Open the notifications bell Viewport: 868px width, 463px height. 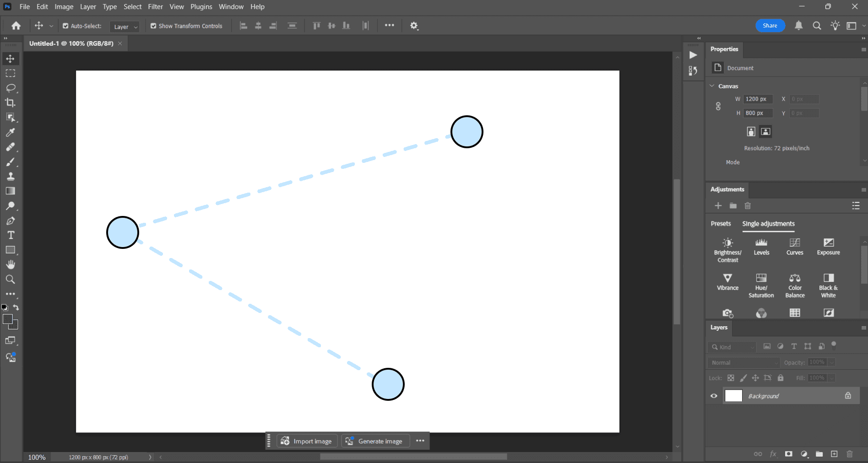799,26
